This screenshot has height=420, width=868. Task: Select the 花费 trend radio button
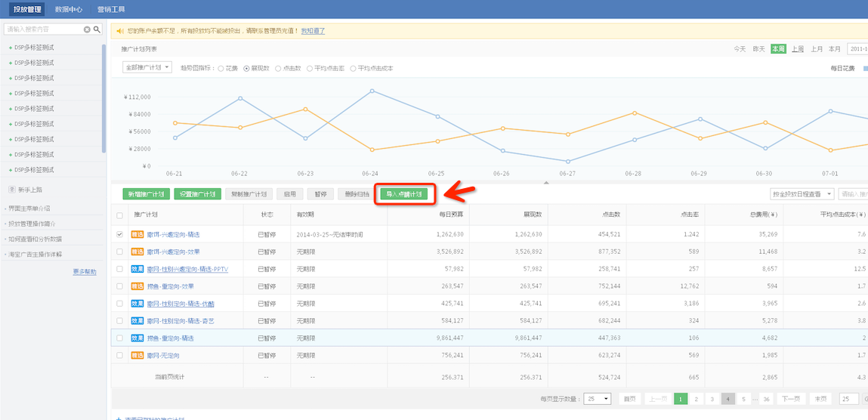[221, 69]
